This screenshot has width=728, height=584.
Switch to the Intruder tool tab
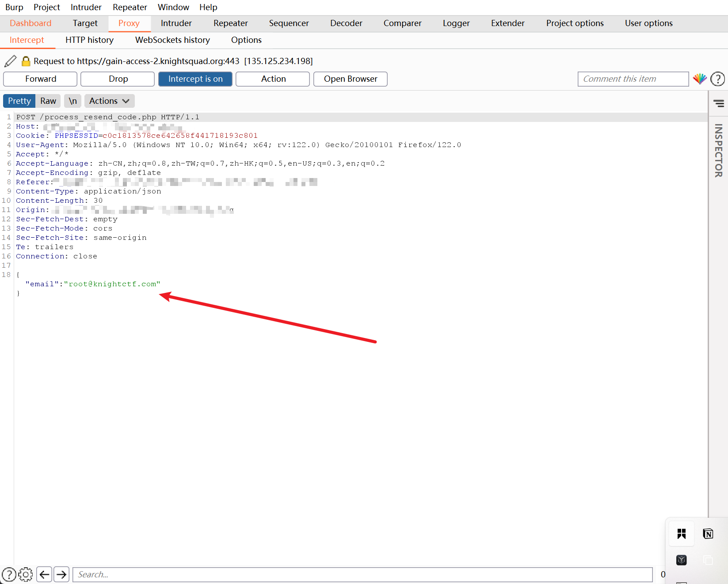(176, 23)
